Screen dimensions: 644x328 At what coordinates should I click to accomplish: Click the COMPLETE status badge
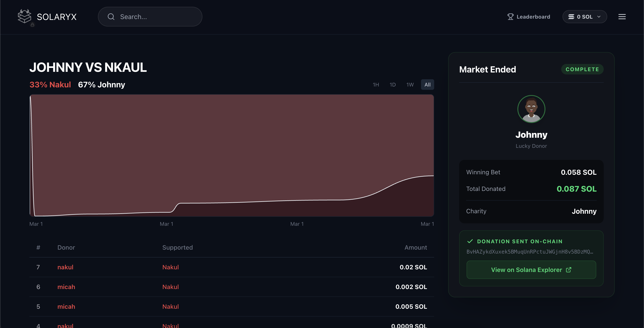(x=582, y=69)
